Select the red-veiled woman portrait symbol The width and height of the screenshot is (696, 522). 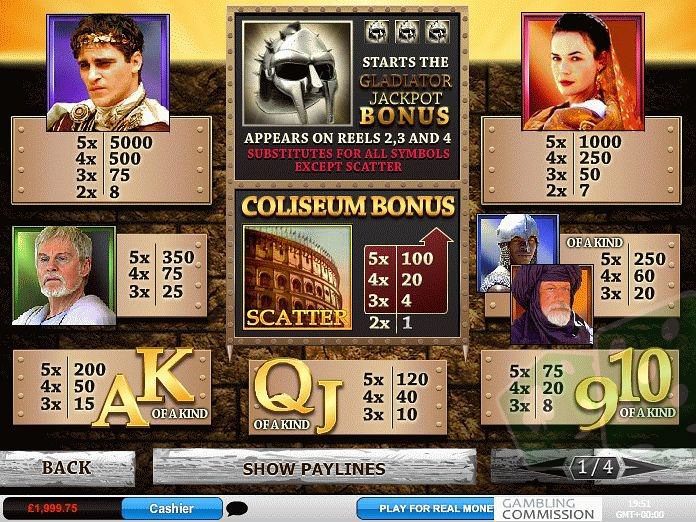coord(583,71)
